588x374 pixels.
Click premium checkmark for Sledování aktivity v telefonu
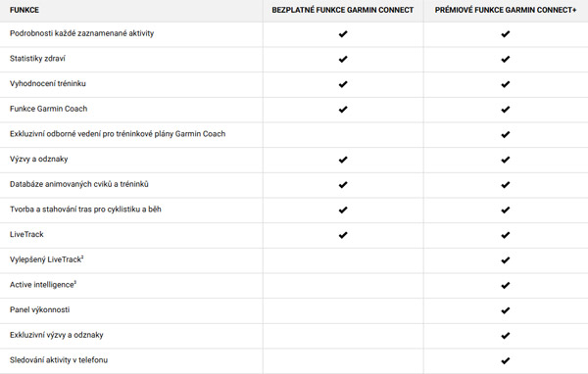(505, 360)
